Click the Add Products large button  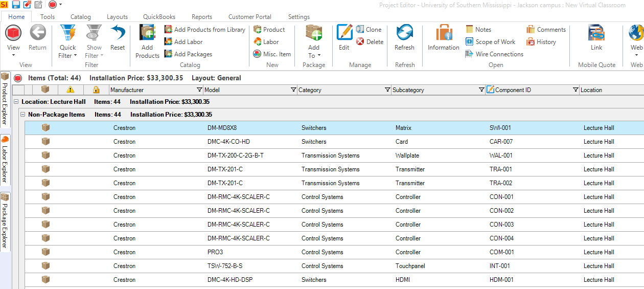(147, 42)
